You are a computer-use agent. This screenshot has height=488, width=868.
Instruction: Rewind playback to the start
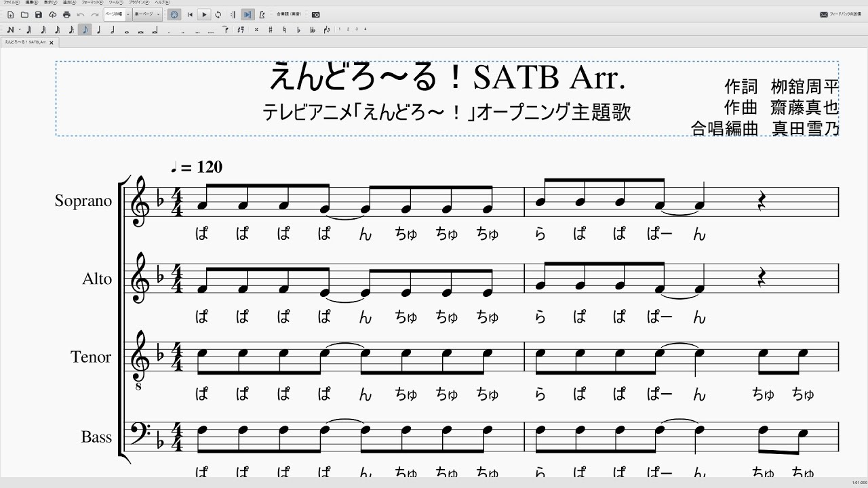pyautogui.click(x=190, y=14)
